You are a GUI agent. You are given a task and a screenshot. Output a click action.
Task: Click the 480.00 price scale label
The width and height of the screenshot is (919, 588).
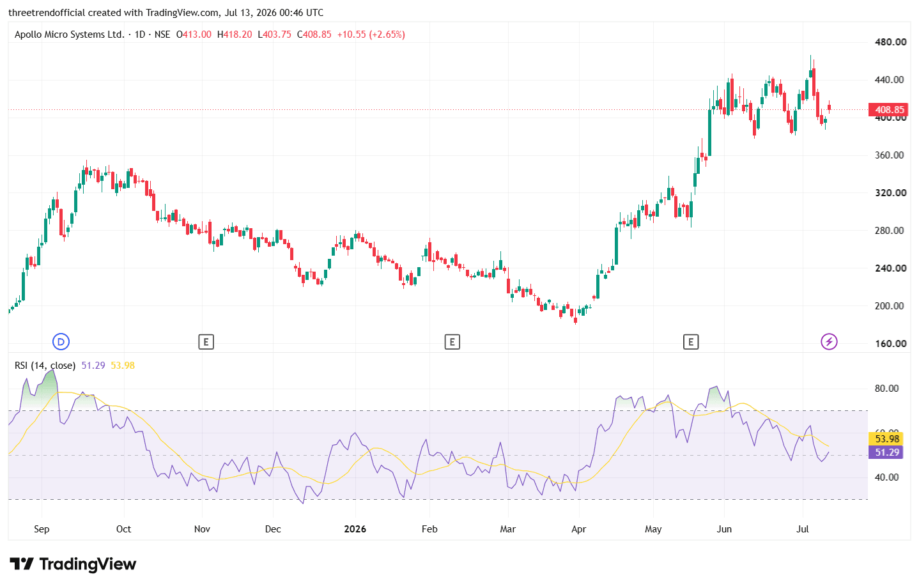(x=890, y=42)
